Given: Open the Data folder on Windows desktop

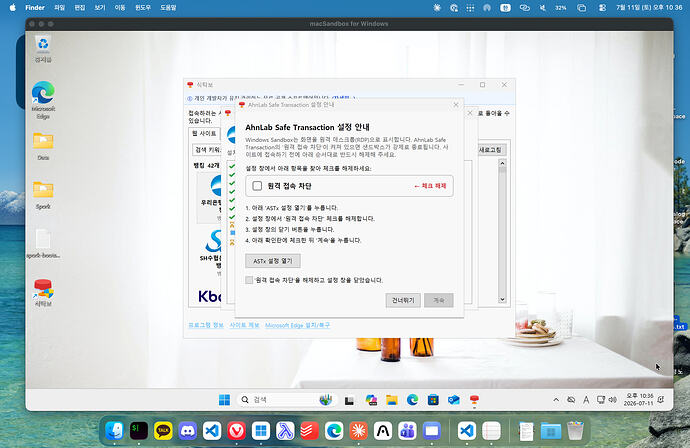Looking at the screenshot, I should (x=43, y=146).
